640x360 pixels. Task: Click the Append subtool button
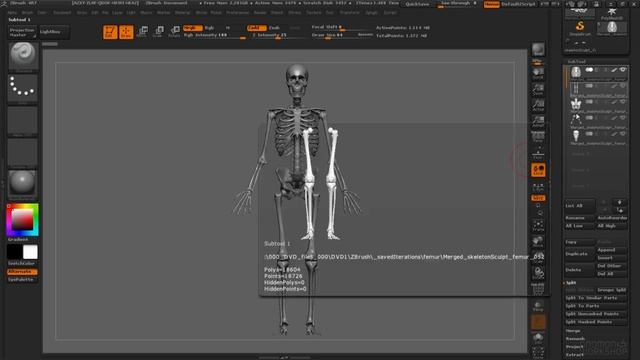point(612,250)
